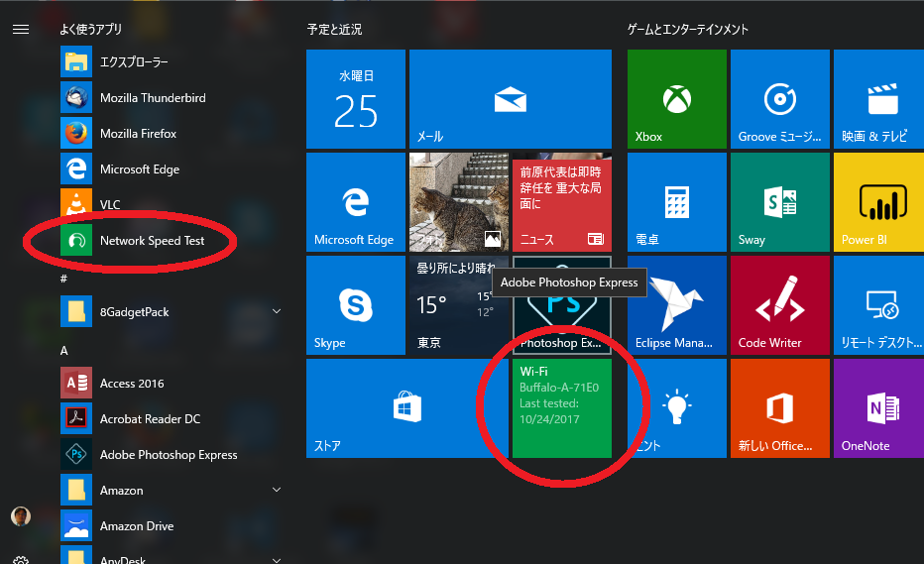Image resolution: width=924 pixels, height=564 pixels.
Task: Click the よく使うアプリ heading
Action: [91, 30]
